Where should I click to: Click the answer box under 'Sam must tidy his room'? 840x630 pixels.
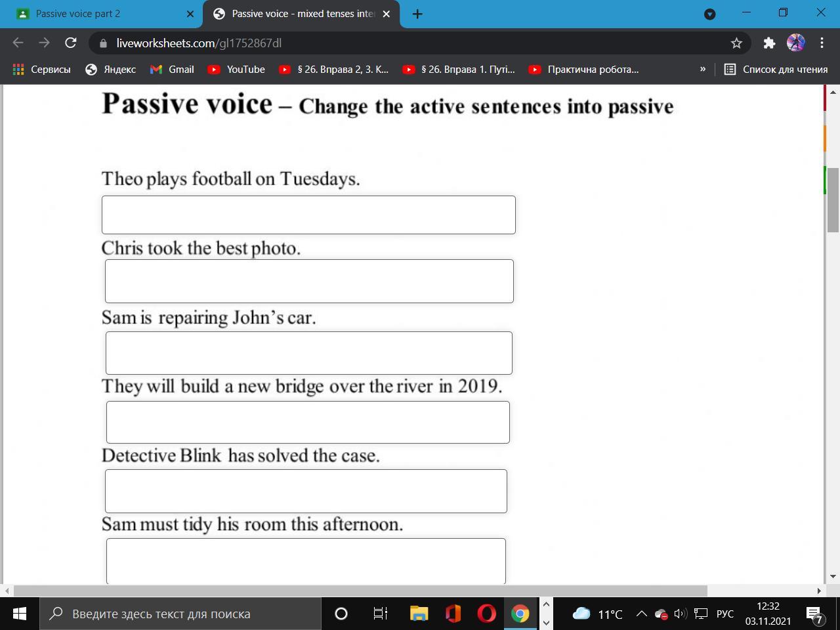click(x=306, y=561)
